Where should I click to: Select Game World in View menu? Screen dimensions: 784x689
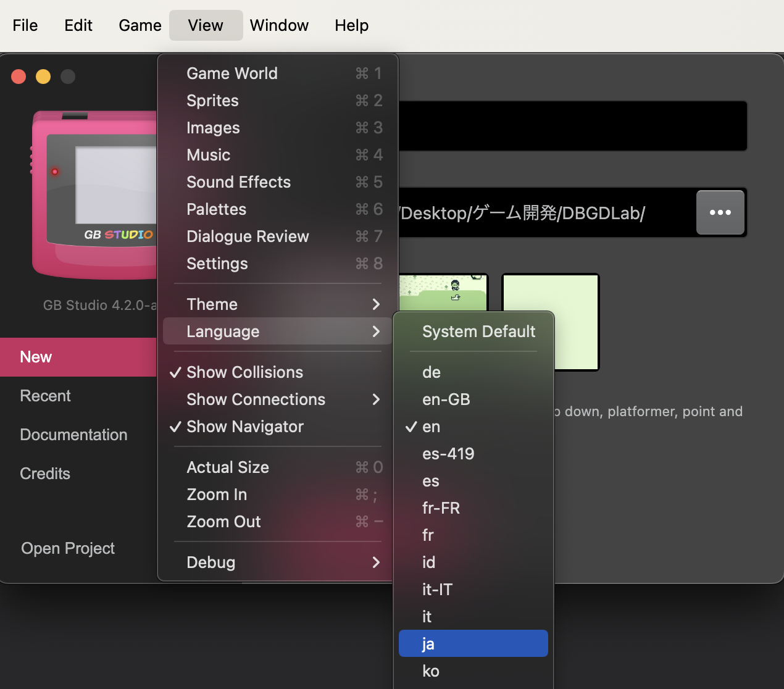click(x=278, y=73)
